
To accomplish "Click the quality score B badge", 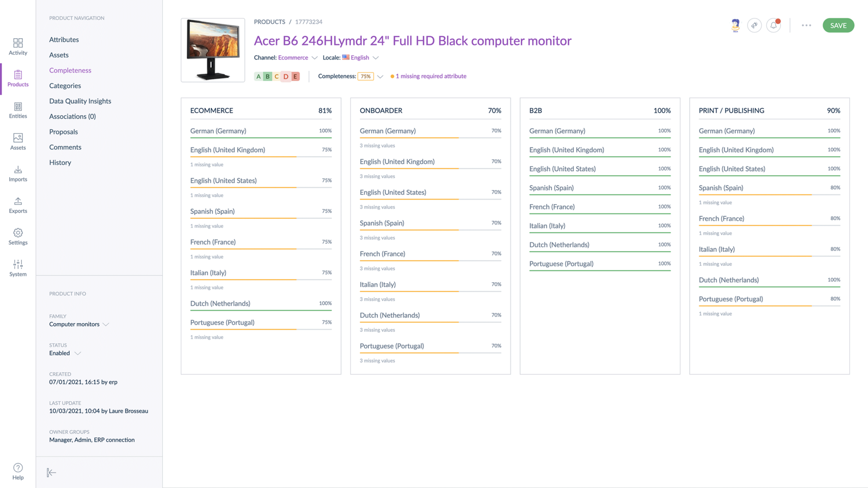I will 268,77.
